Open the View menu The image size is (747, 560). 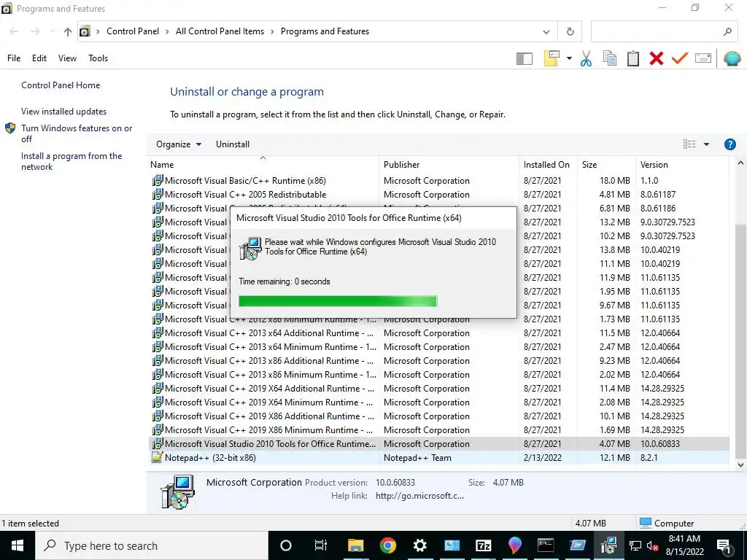coord(67,58)
